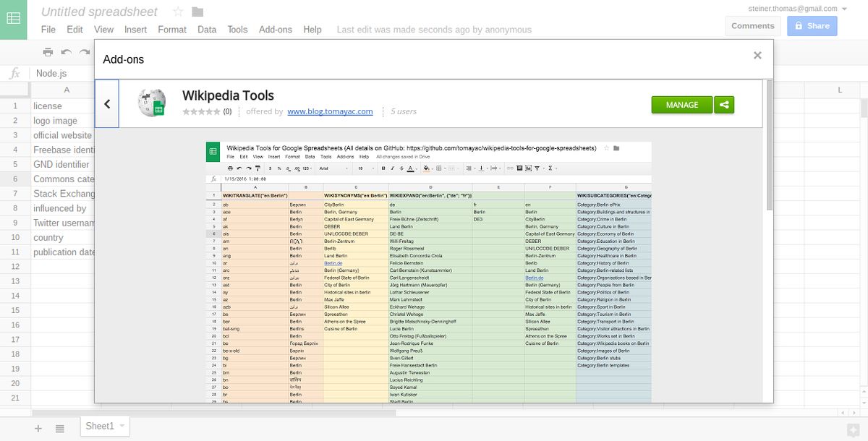This screenshot has height=441, width=868.
Task: Click the five-star rating for Wikipedia Tools
Action: click(201, 112)
